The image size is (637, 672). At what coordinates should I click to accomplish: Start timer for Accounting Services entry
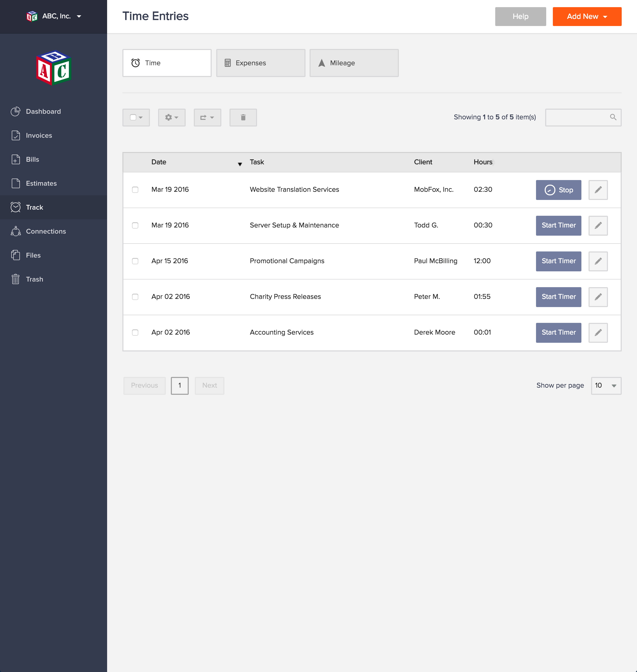(558, 332)
